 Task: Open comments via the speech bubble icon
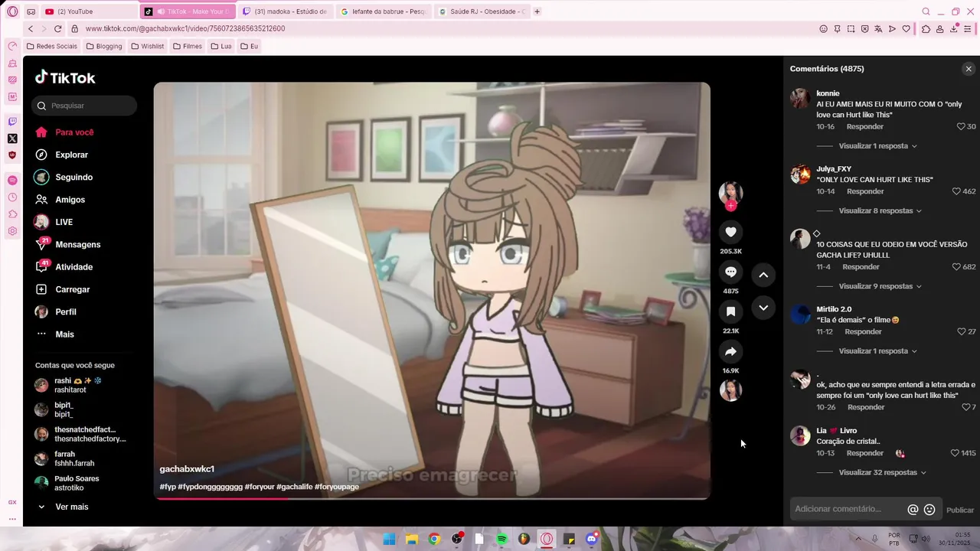(730, 272)
